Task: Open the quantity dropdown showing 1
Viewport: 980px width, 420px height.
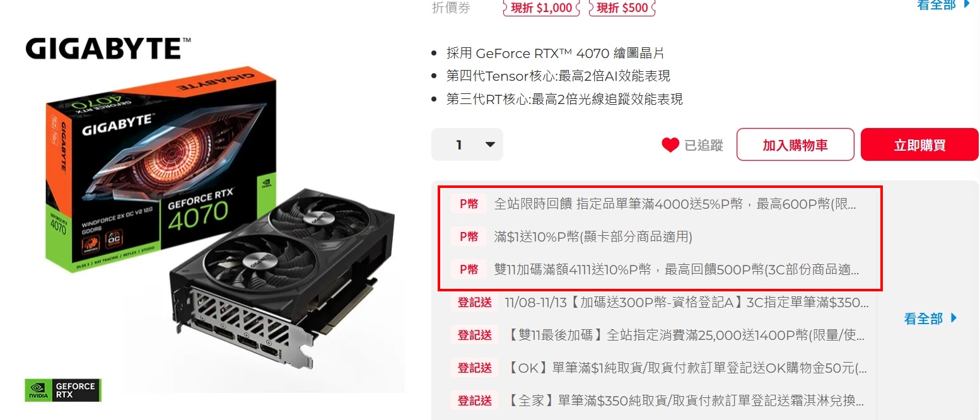Action: (x=467, y=144)
